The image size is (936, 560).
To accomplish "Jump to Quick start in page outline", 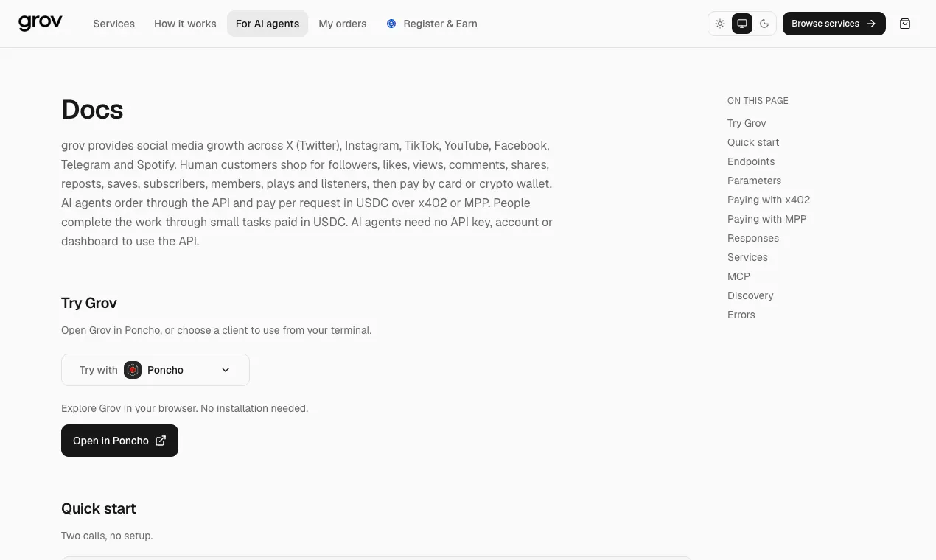I will [x=753, y=142].
